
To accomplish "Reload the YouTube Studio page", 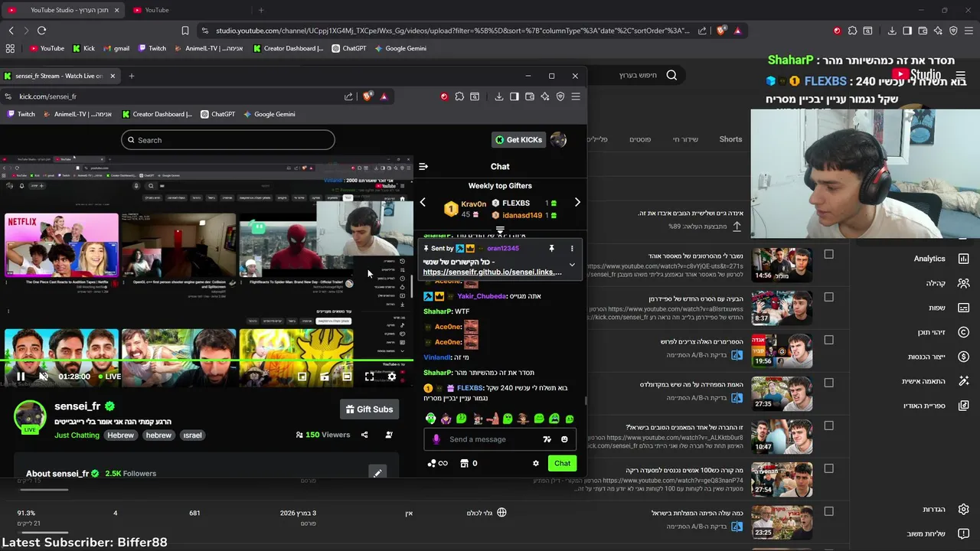I will coord(41,31).
